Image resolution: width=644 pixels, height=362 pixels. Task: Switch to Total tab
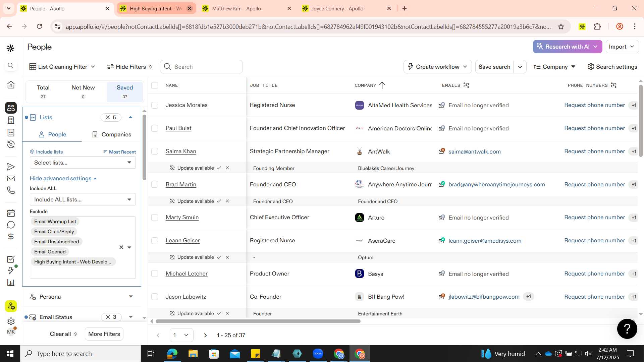coord(43,92)
